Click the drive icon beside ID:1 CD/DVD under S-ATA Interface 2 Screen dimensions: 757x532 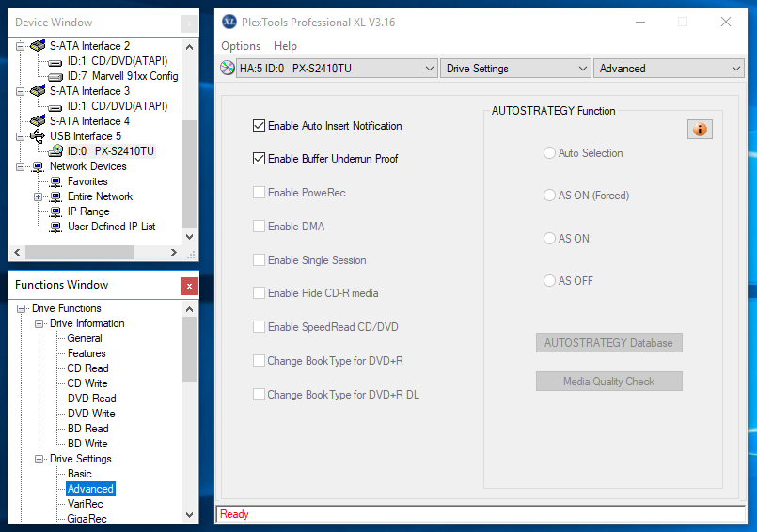(x=55, y=61)
